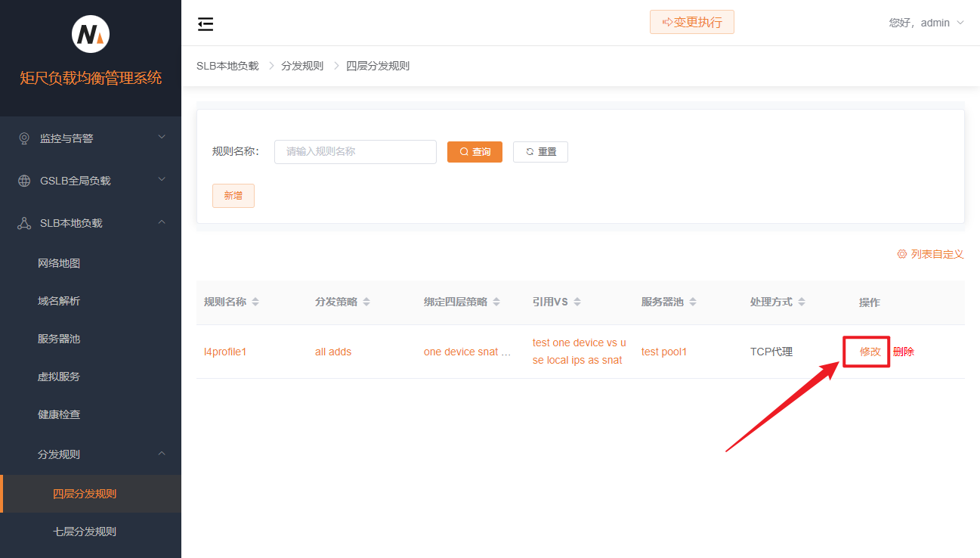Sort by 规则名称 column sort icon
This screenshot has width=980, height=558.
[x=255, y=302]
